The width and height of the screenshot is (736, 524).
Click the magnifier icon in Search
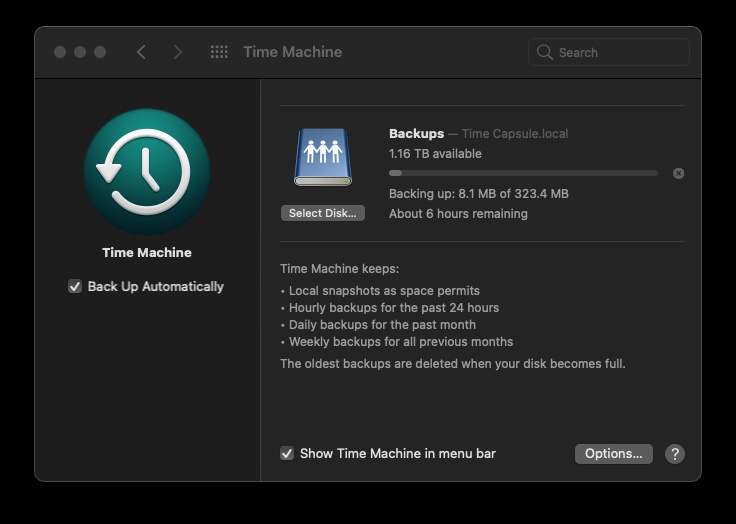point(544,52)
